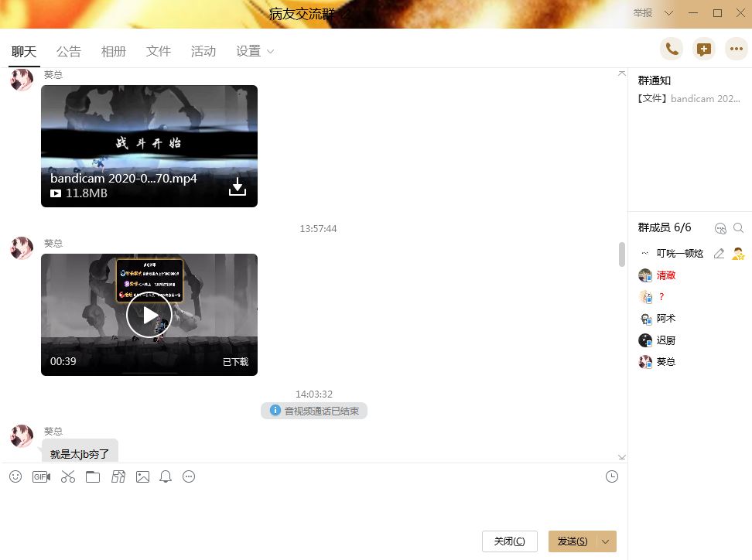Download the bandicam mp4 video file
Viewport: 752px width, 560px height.
tap(238, 186)
